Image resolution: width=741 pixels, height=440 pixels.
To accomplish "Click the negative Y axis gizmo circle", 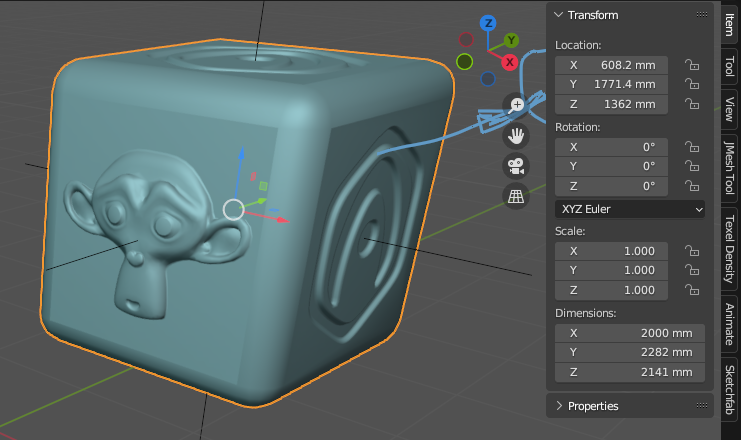I will coord(465,61).
